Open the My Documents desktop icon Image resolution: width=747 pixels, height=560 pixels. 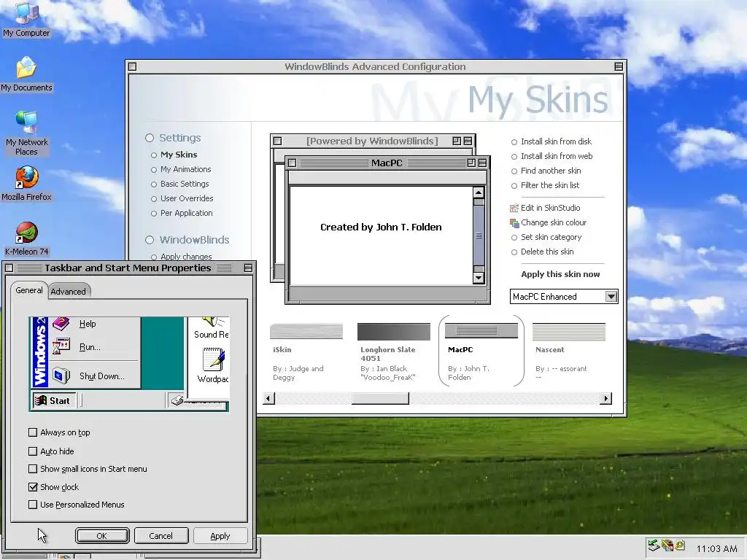pyautogui.click(x=26, y=74)
